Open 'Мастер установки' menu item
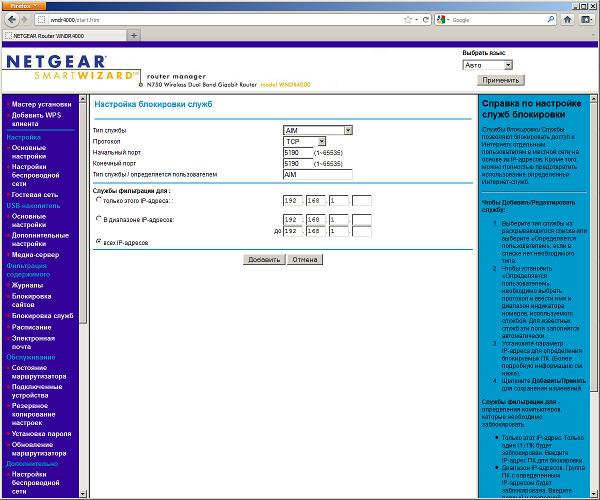The image size is (600, 500). tap(41, 104)
